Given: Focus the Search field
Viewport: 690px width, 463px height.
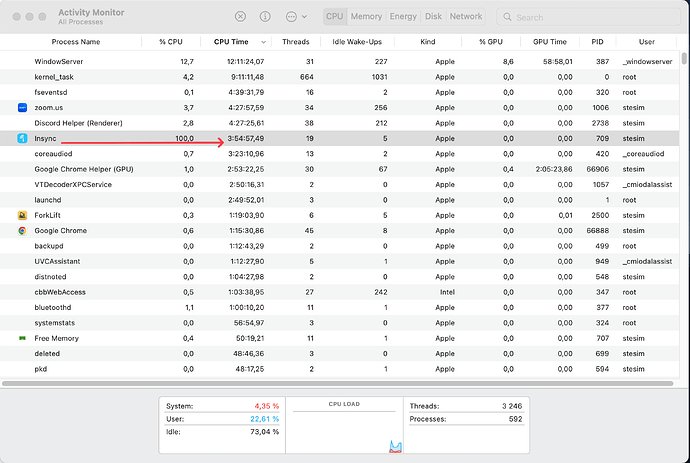Looking at the screenshot, I should click(x=588, y=17).
